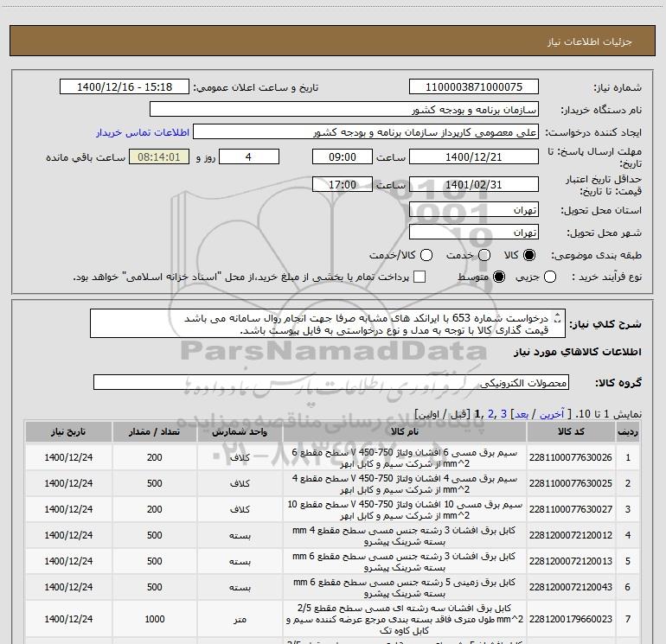The height and width of the screenshot is (644, 666).
Task: Click the delivery province field تهران
Action: tap(474, 210)
